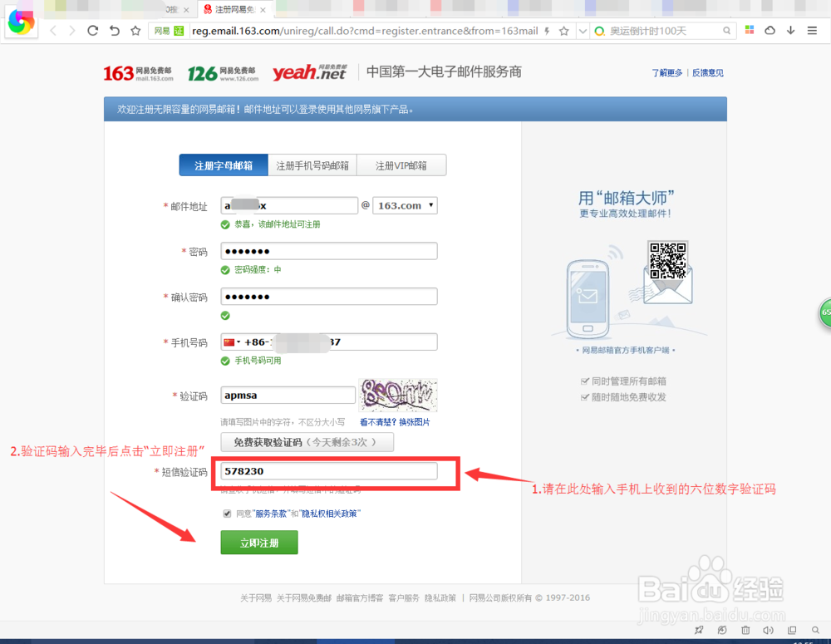The width and height of the screenshot is (831, 644).
Task: Click the pin icon in status bar
Action: (x=699, y=630)
